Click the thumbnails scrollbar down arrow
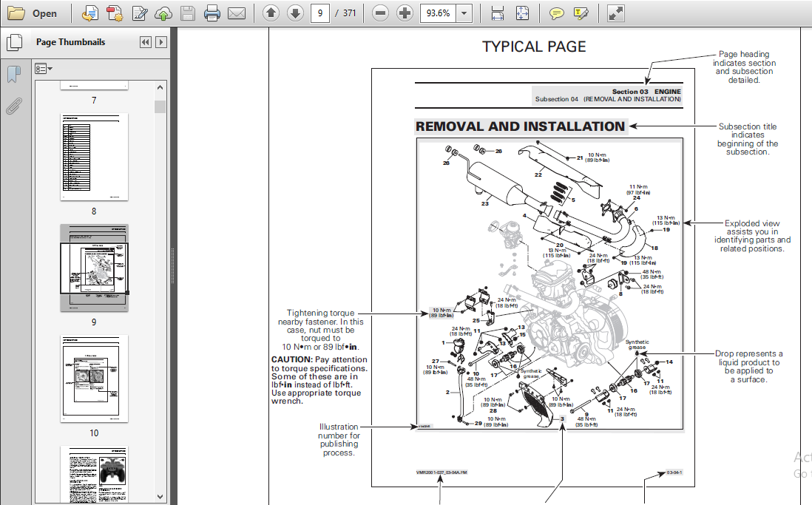This screenshot has width=812, height=505. pyautogui.click(x=160, y=497)
